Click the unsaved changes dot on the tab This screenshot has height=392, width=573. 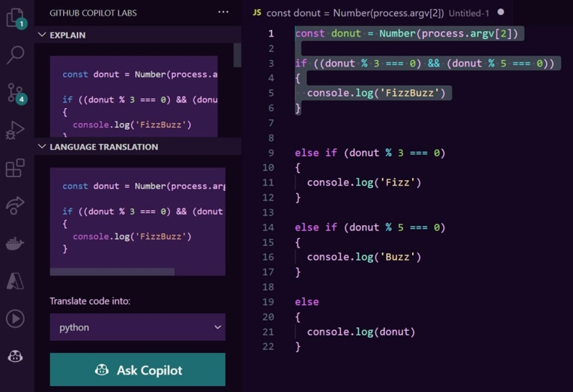(500, 11)
